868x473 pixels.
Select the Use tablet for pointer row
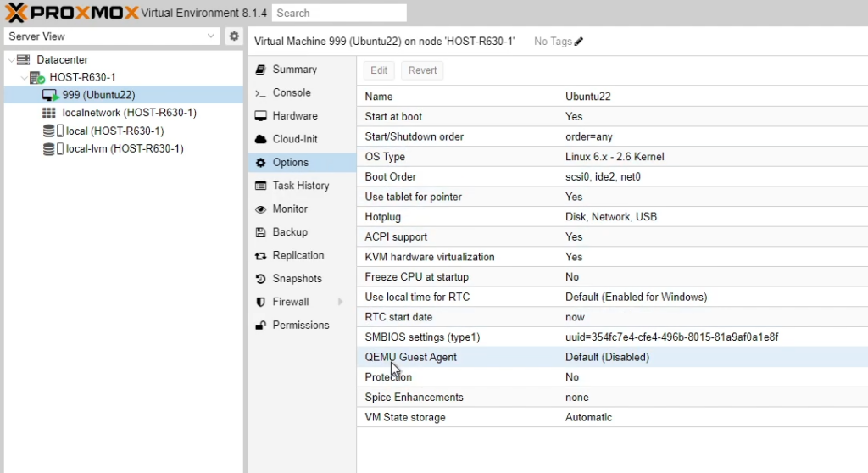[612, 197]
